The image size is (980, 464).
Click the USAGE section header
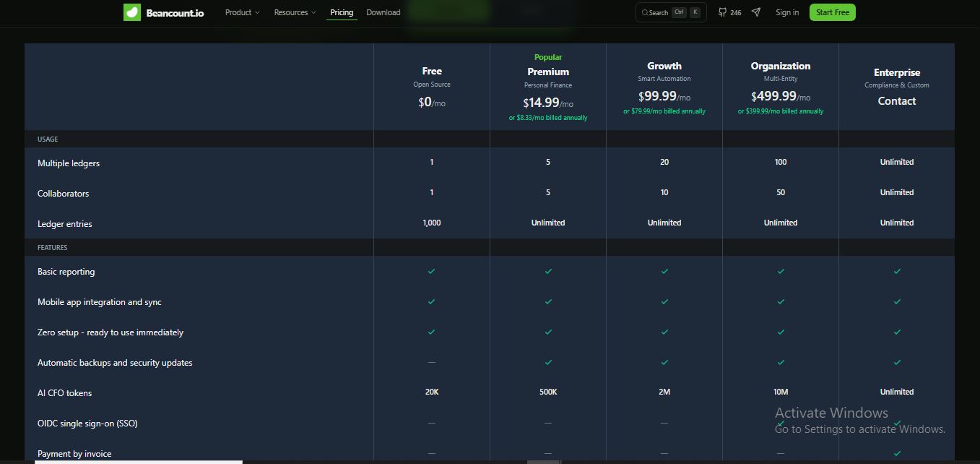pyautogui.click(x=48, y=139)
